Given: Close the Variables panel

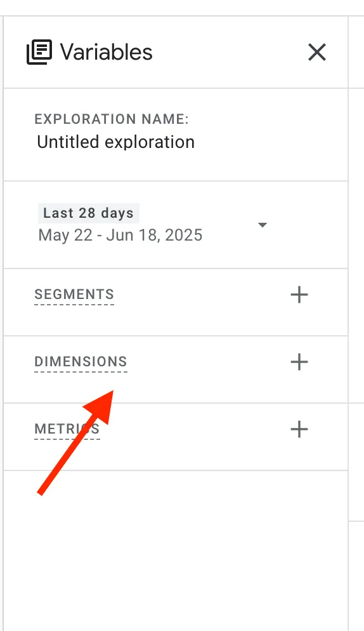Looking at the screenshot, I should coord(317,52).
